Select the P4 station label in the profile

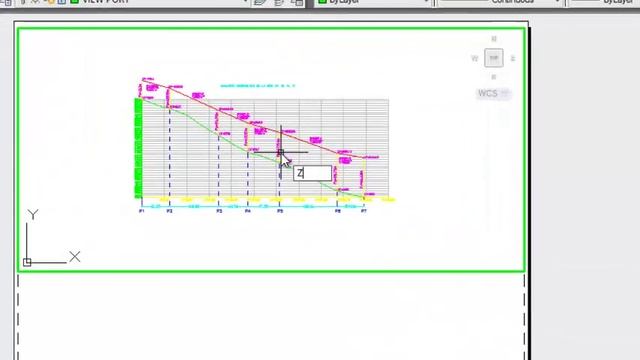pyautogui.click(x=248, y=211)
